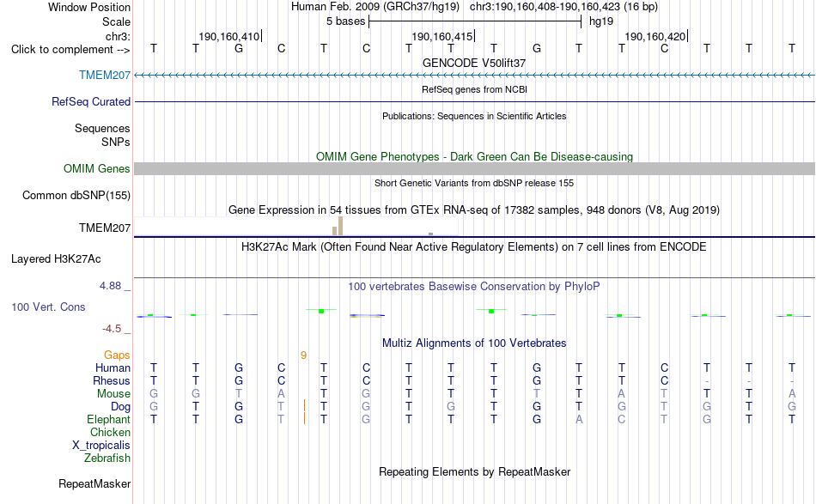This screenshot has width=816, height=504.
Task: Click 'Human Feb. 2009 (GRCh37/hg19)' assembly text
Action: 375,7
